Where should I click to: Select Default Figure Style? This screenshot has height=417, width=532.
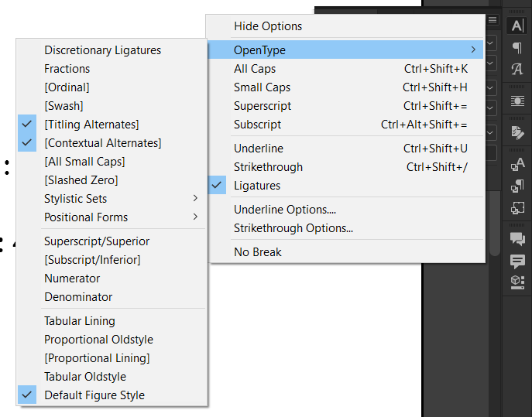(94, 395)
